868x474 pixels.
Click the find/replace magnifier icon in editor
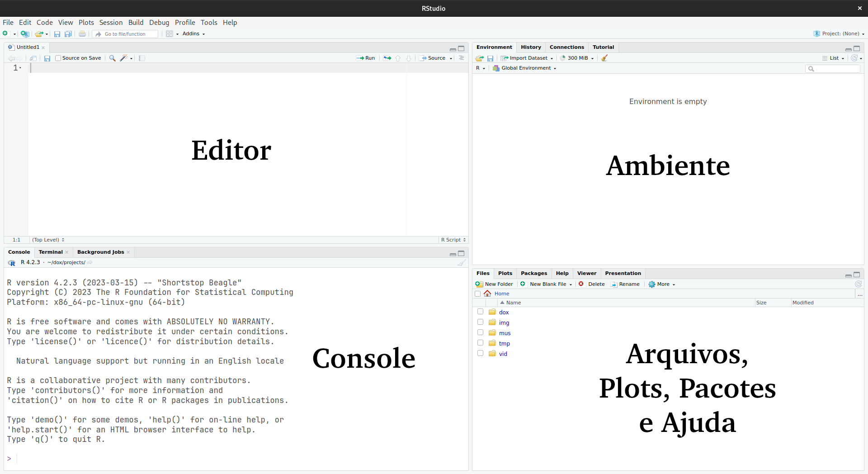pos(112,58)
